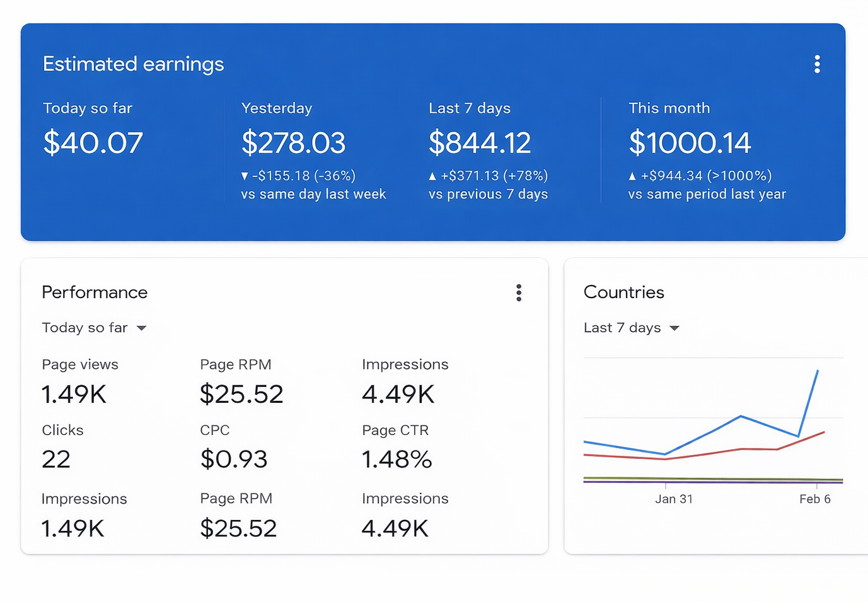Click the up arrow beside +$944.34
The image size is (868, 602).
(632, 177)
